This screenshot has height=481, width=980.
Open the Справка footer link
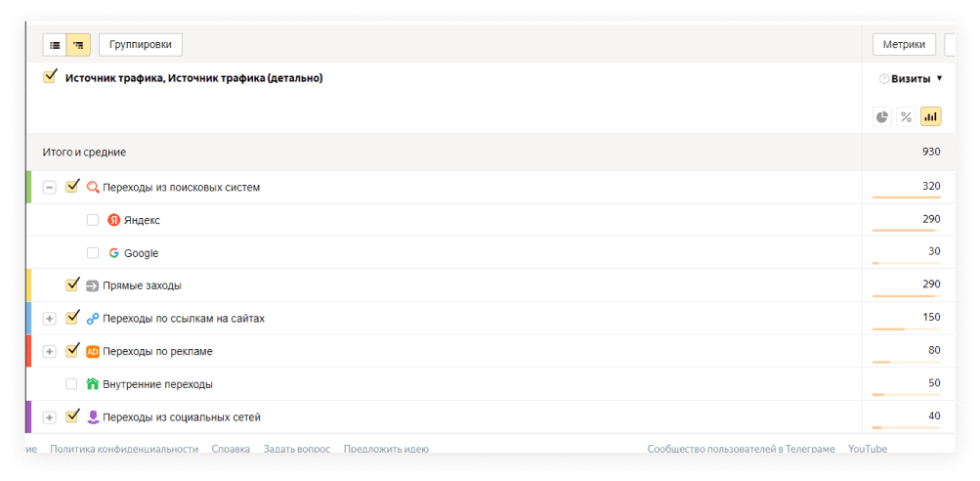click(x=231, y=449)
